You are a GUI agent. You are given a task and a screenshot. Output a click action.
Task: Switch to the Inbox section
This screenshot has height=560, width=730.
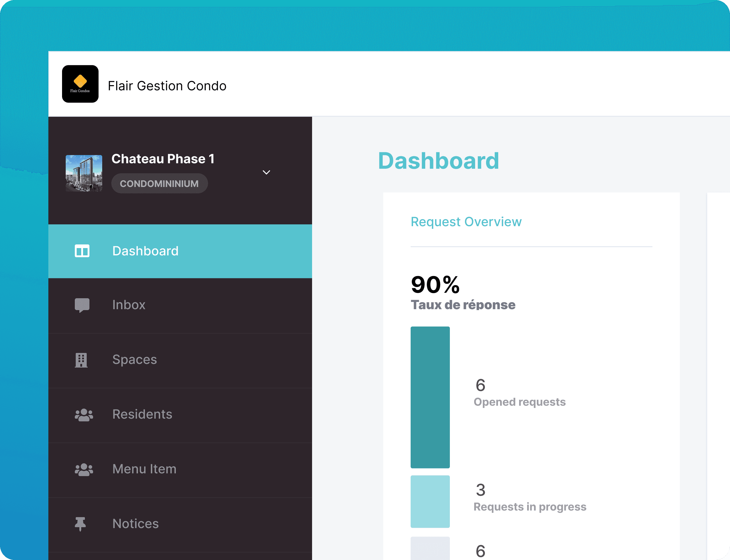[129, 305]
